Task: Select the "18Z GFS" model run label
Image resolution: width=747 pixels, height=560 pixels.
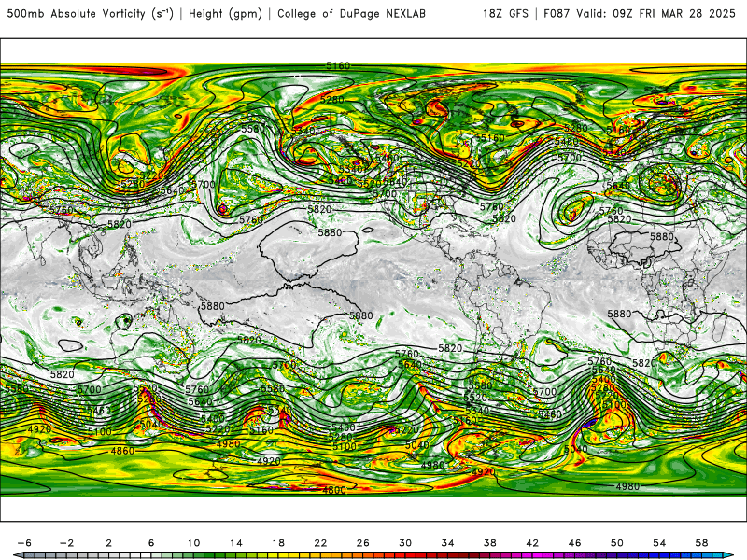Action: (505, 14)
